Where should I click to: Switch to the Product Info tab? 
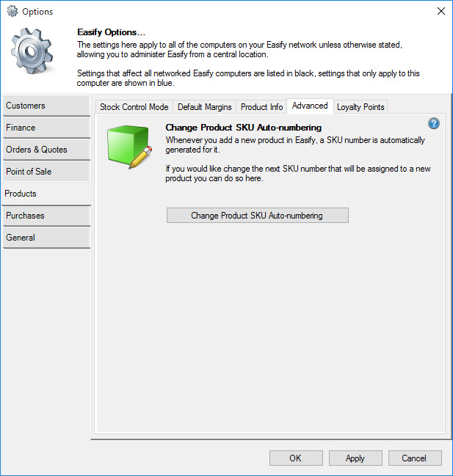[261, 107]
